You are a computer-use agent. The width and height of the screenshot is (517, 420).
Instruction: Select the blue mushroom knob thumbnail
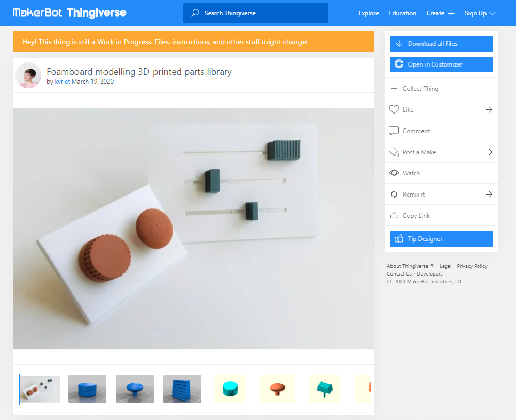pyautogui.click(x=134, y=389)
